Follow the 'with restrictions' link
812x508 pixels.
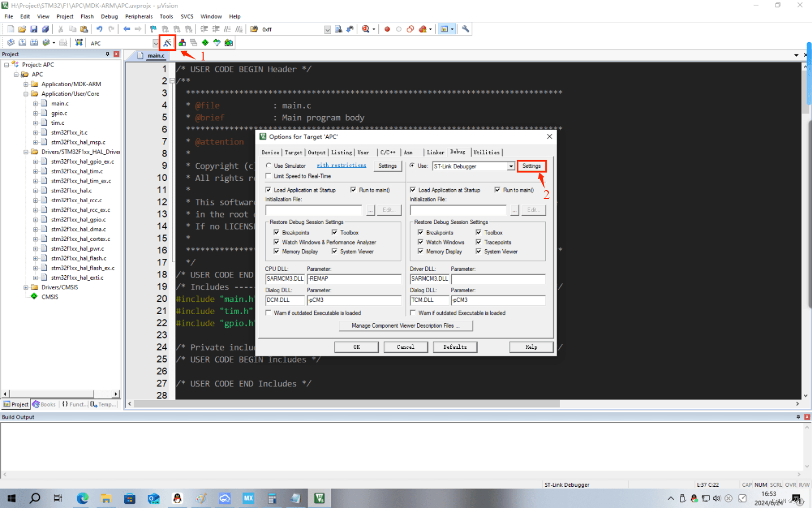click(x=341, y=165)
